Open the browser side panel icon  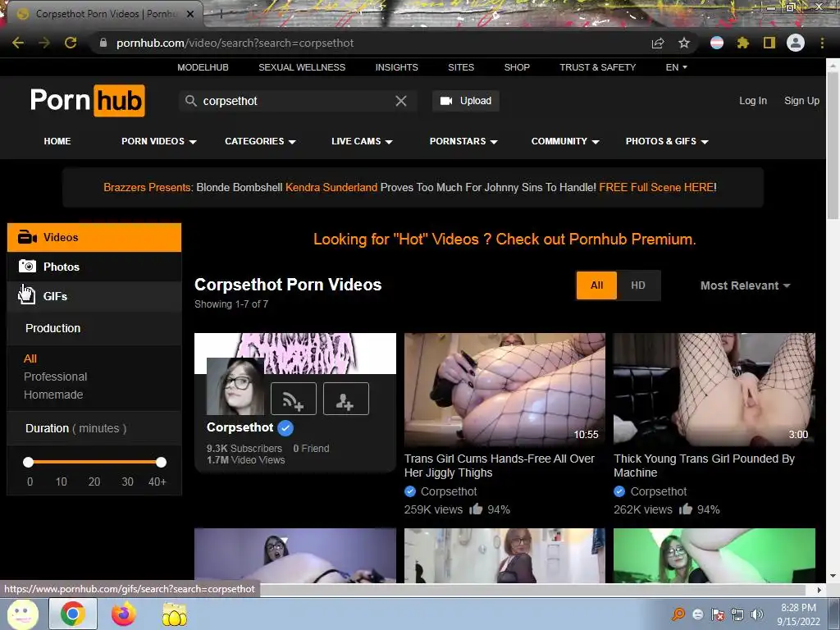click(x=769, y=43)
